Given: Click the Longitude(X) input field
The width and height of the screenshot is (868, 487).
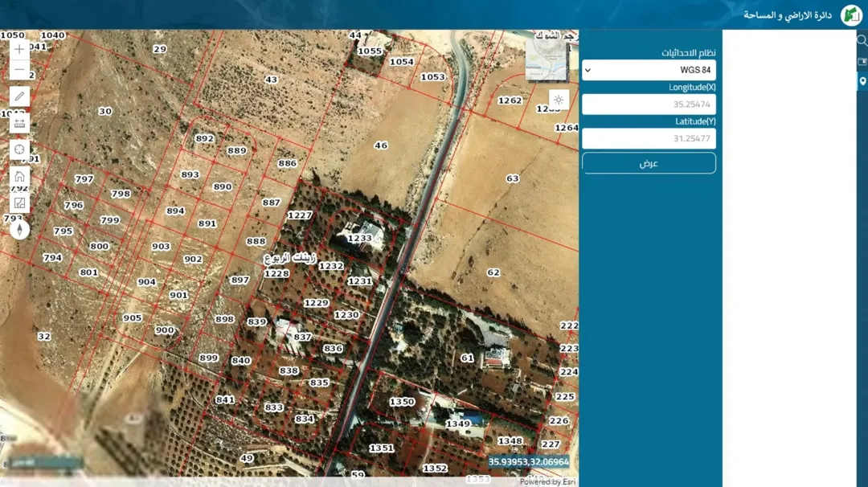Looking at the screenshot, I should point(649,104).
